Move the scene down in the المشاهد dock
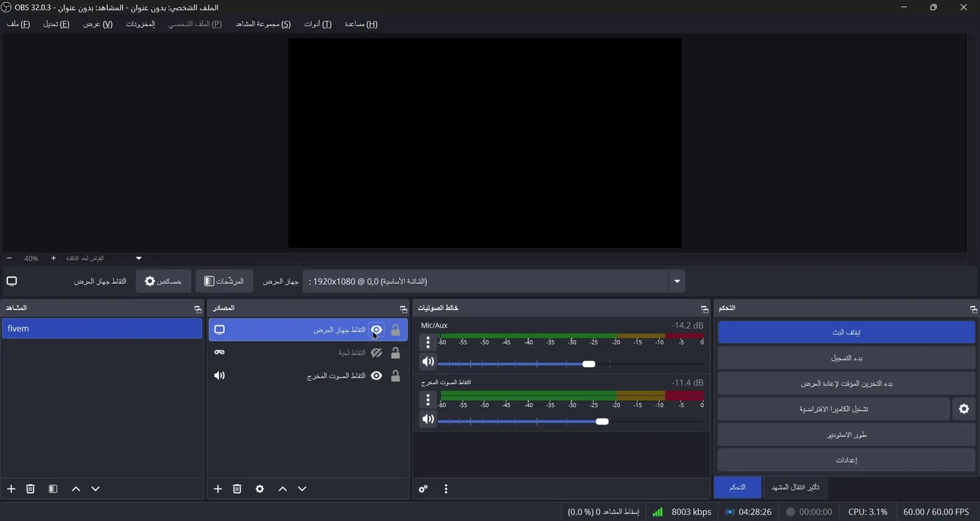The image size is (980, 521). 95,489
